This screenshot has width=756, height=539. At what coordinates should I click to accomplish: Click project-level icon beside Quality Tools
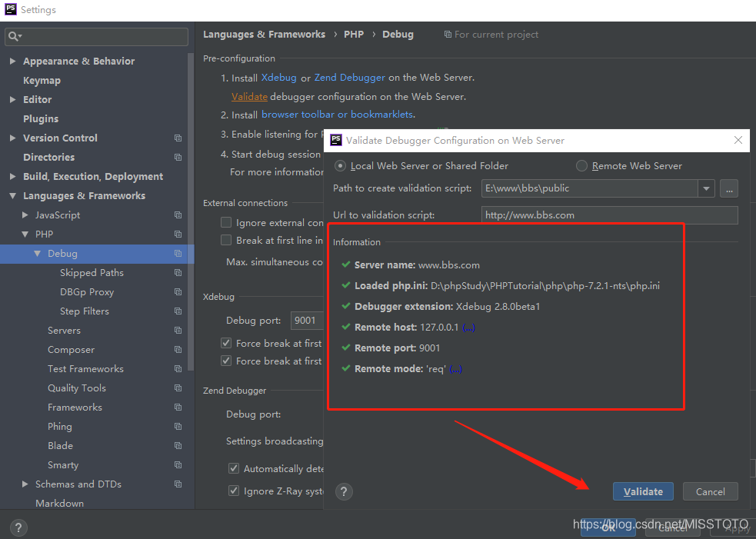coord(178,388)
